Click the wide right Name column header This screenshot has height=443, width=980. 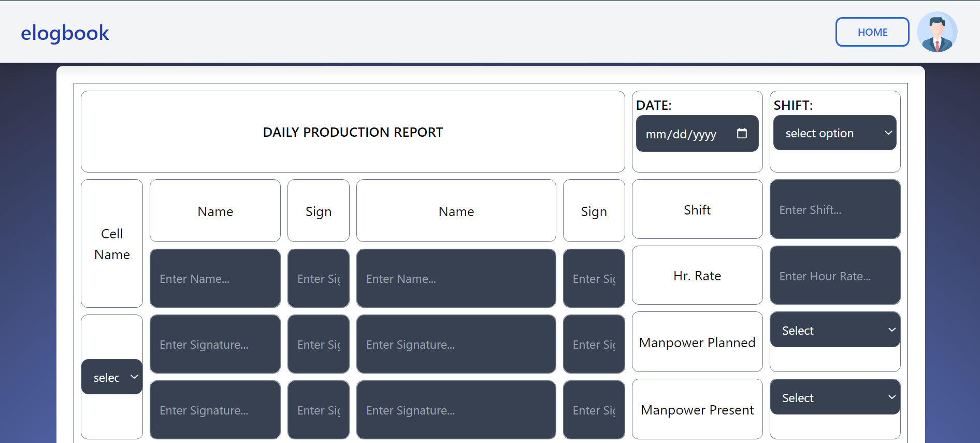pos(456,211)
